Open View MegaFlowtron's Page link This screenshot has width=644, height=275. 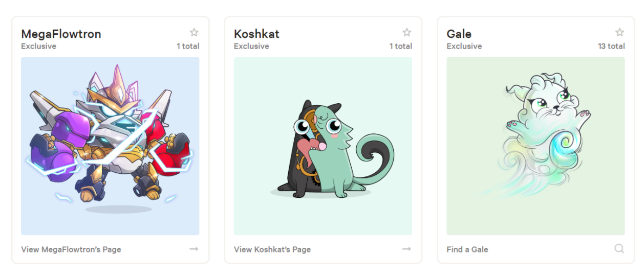coord(71,249)
